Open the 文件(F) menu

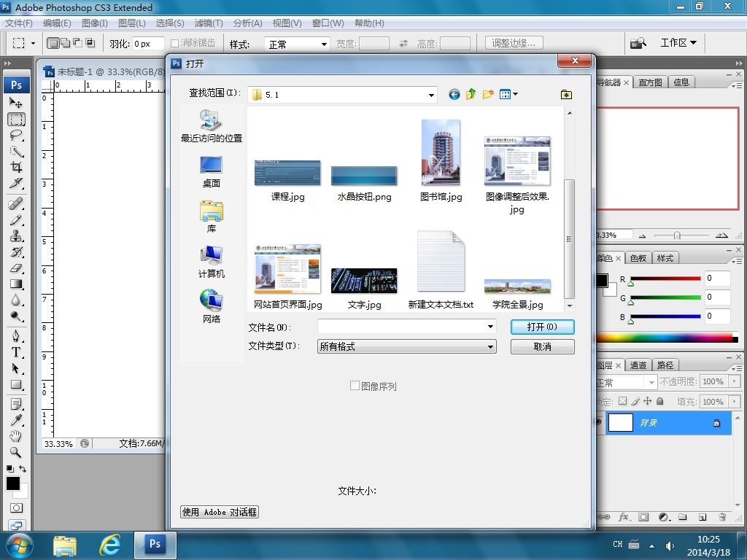(18, 23)
